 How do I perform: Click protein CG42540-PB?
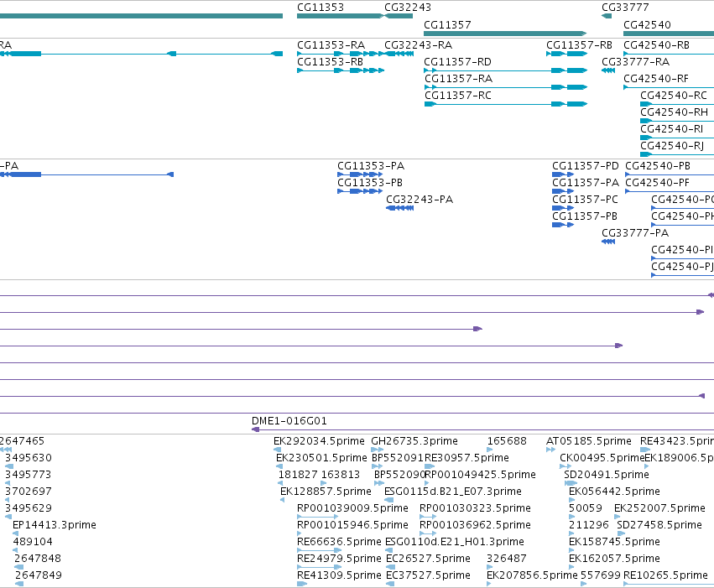[x=670, y=174]
